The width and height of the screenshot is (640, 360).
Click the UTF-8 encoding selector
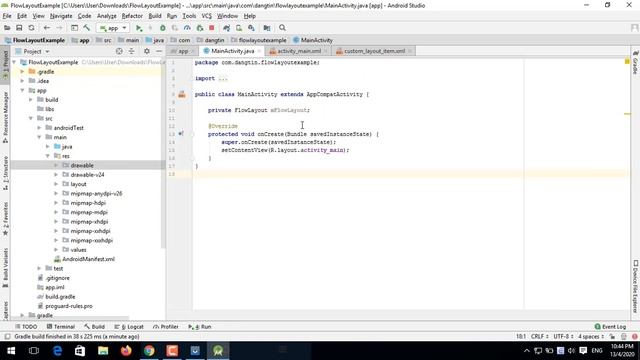pos(563,336)
